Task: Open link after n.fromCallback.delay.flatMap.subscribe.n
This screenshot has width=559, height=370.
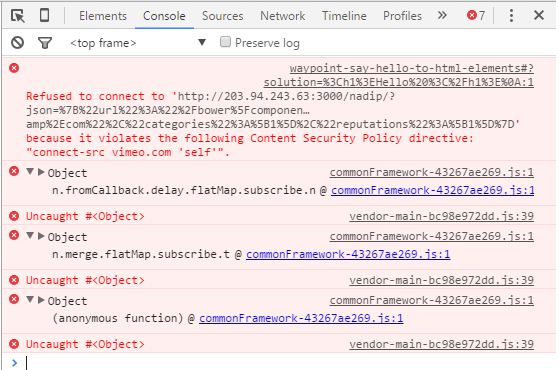Action: (x=432, y=190)
